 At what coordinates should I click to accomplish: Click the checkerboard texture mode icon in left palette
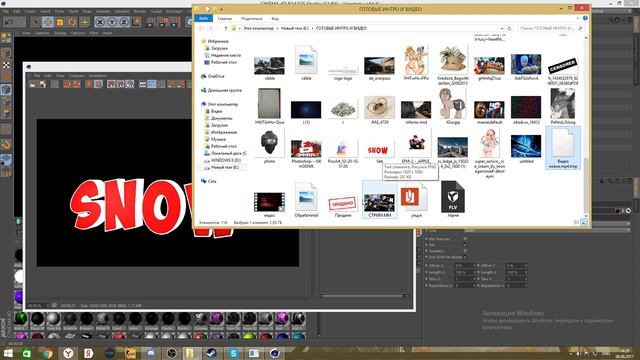pos(6,65)
